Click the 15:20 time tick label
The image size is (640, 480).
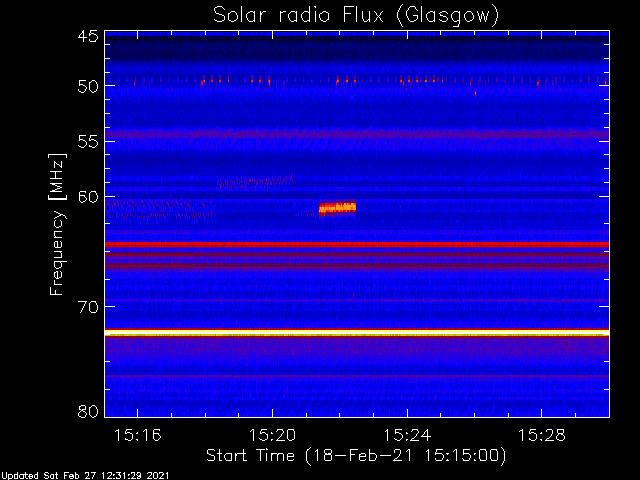[x=272, y=436]
